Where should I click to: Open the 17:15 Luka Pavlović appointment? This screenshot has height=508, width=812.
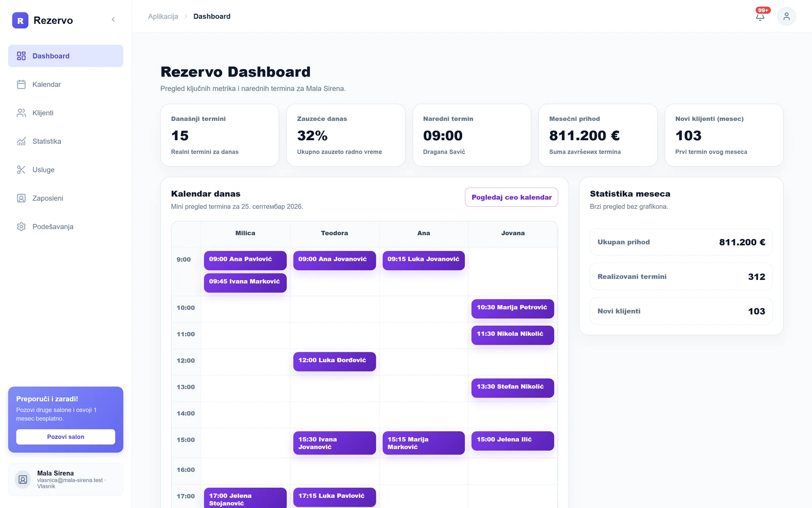point(334,497)
